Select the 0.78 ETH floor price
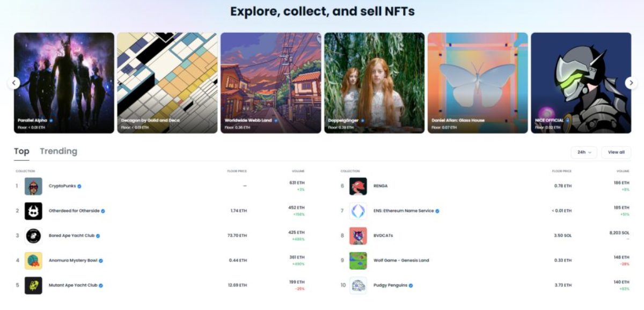 click(x=563, y=186)
